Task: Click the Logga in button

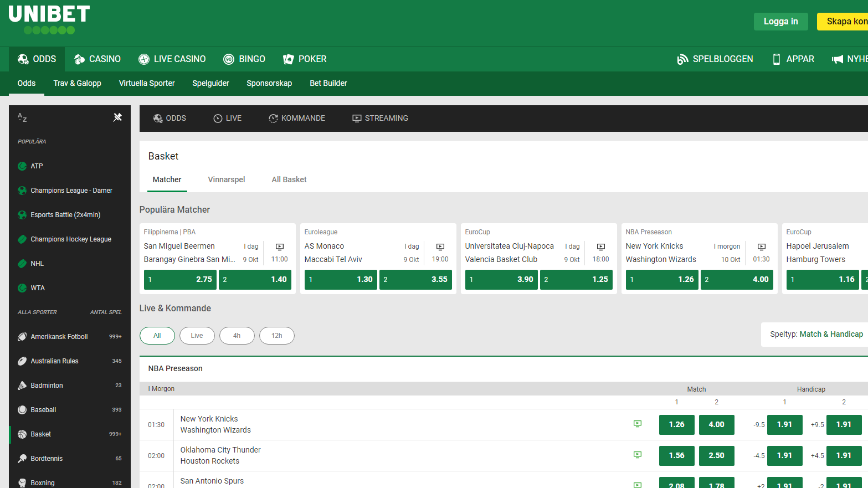Action: pos(780,21)
